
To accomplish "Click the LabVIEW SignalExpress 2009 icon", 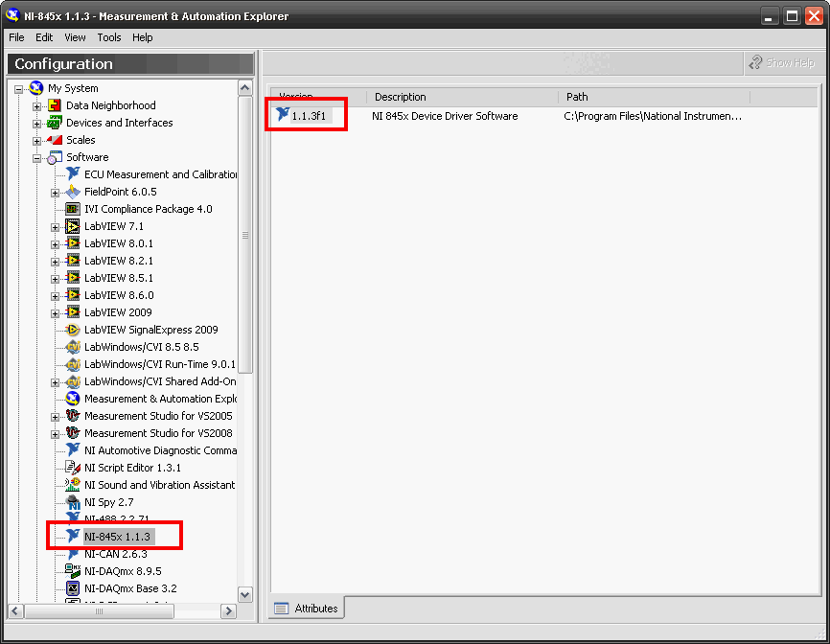I will click(x=73, y=330).
